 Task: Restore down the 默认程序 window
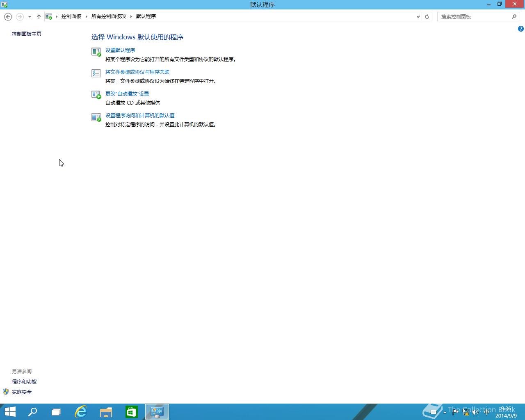click(x=500, y=4)
